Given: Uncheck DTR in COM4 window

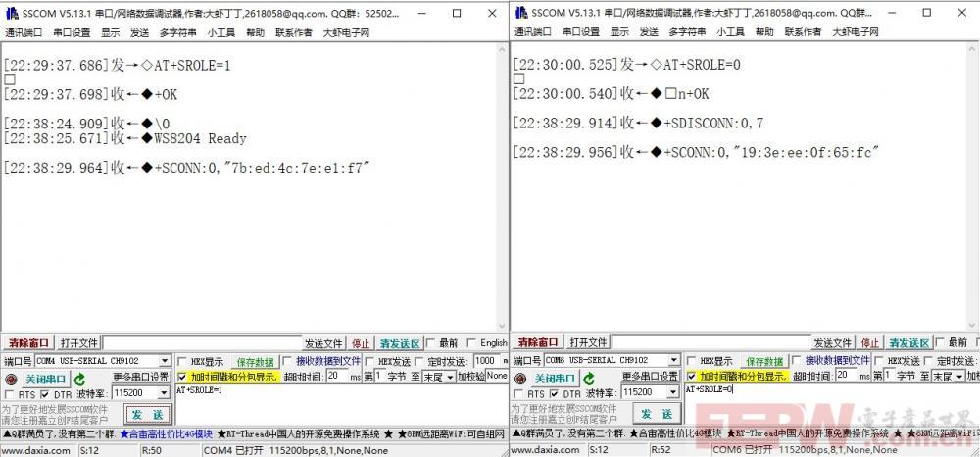Looking at the screenshot, I should click(x=44, y=394).
